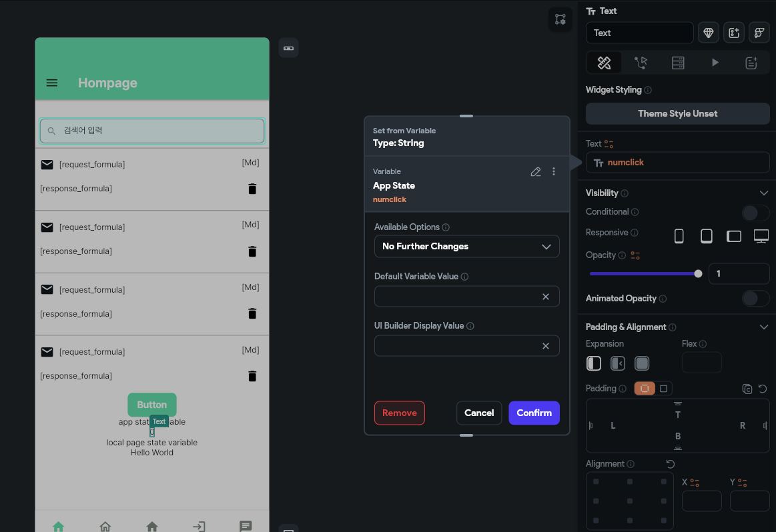This screenshot has width=776, height=532.
Task: Select the Hello World text on canvas
Action: click(152, 453)
